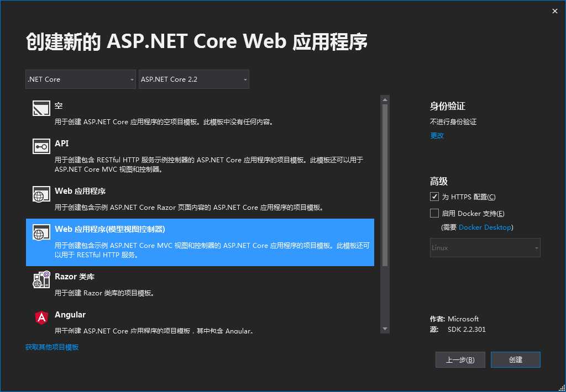Screen dimensions: 566x392
Task: Click the Web 应用程序(模型视图控制器) template icon
Action: (x=41, y=232)
